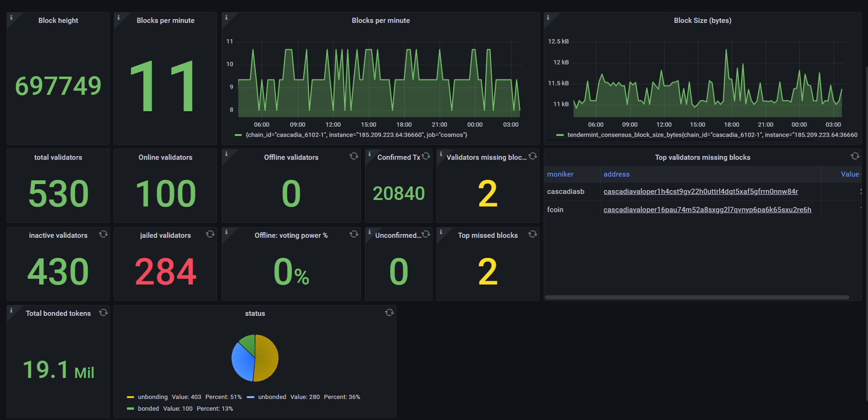Click refresh icon on Top validators missing blocks
This screenshot has height=420, width=868.
pyautogui.click(x=855, y=156)
